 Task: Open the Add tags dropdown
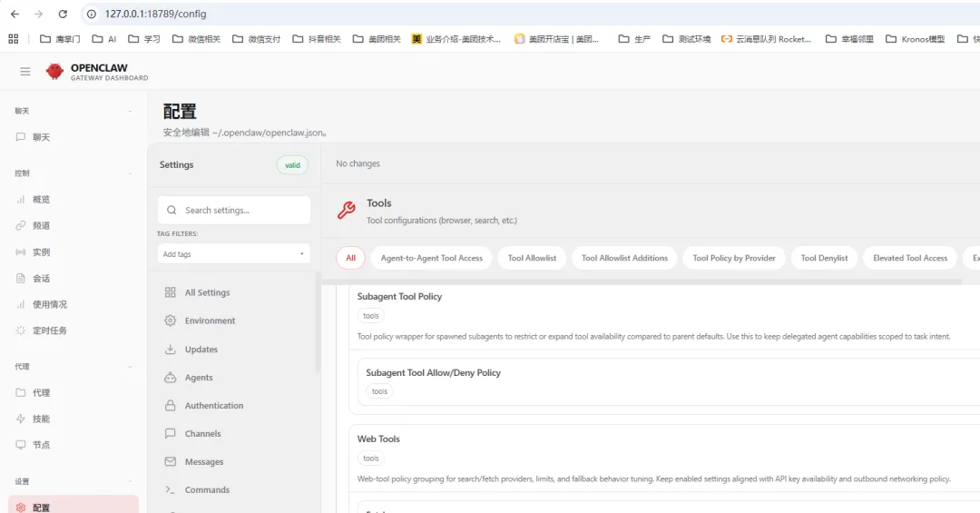234,254
